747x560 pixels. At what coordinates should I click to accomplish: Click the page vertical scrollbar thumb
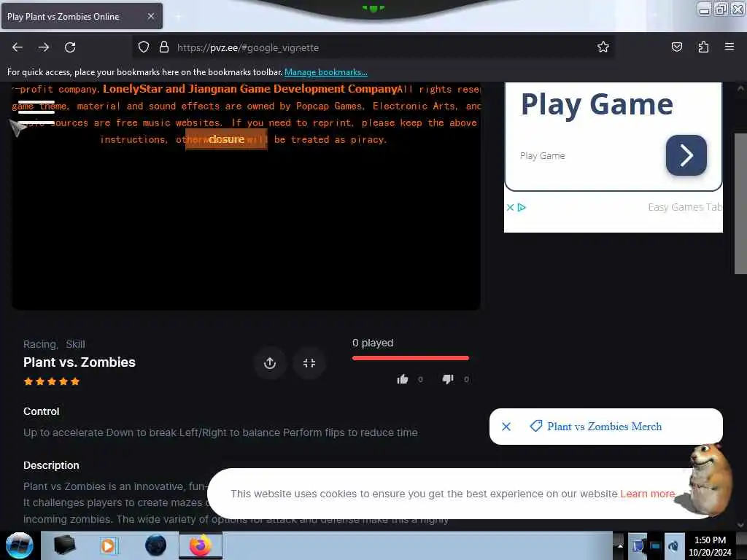[740, 204]
